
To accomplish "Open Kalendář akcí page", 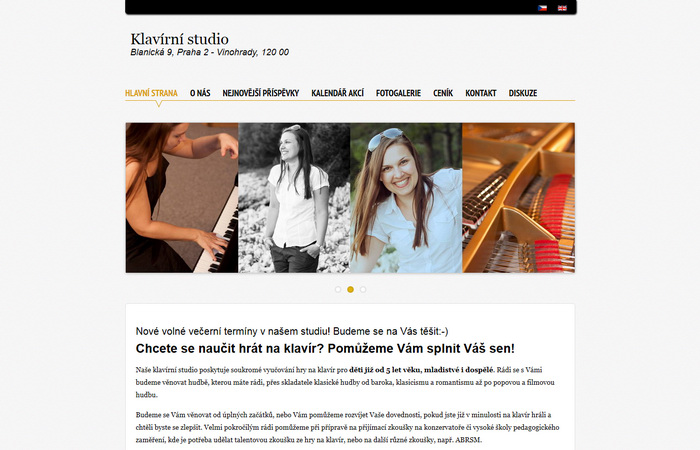I will coord(338,93).
